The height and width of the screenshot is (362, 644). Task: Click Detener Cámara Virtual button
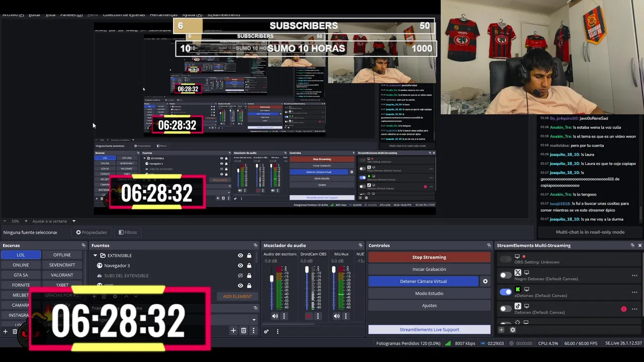423,282
